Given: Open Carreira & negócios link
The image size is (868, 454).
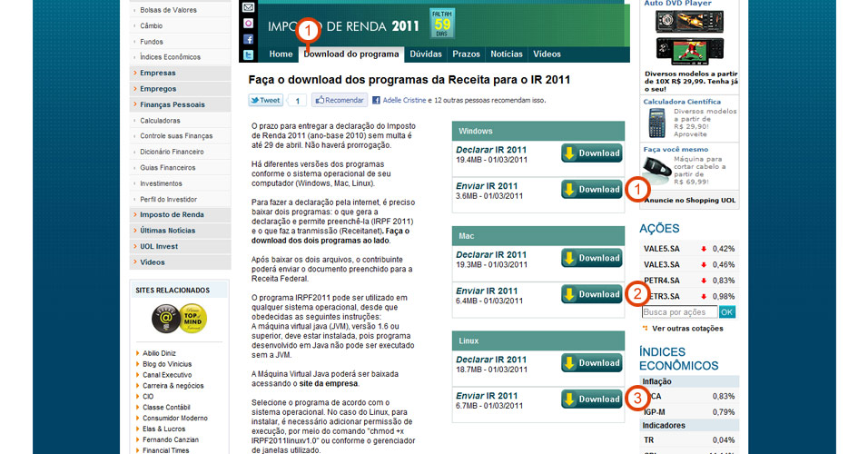Looking at the screenshot, I should click(x=173, y=386).
